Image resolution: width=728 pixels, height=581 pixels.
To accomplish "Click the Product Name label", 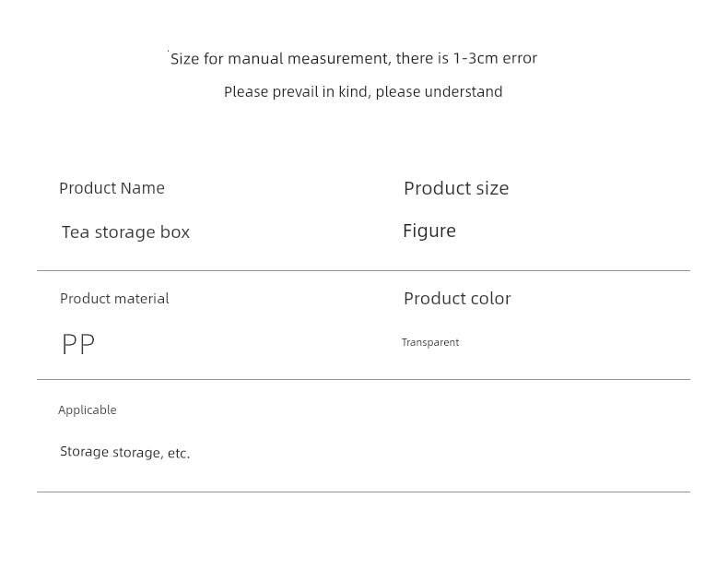I will (x=112, y=188).
